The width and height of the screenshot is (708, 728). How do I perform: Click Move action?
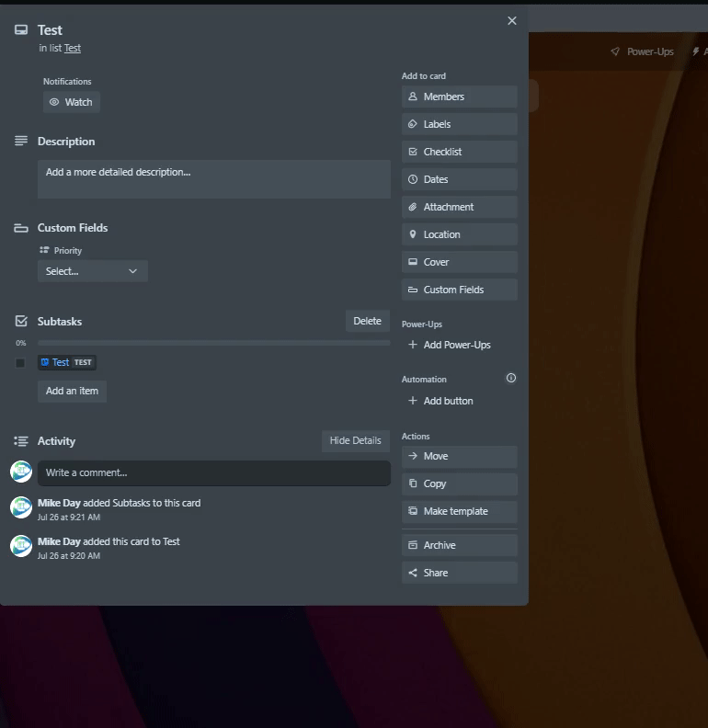click(x=459, y=457)
